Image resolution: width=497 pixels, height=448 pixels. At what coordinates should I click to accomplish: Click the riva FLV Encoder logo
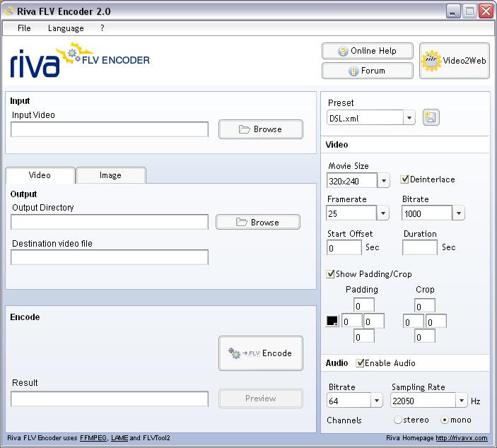[x=80, y=60]
